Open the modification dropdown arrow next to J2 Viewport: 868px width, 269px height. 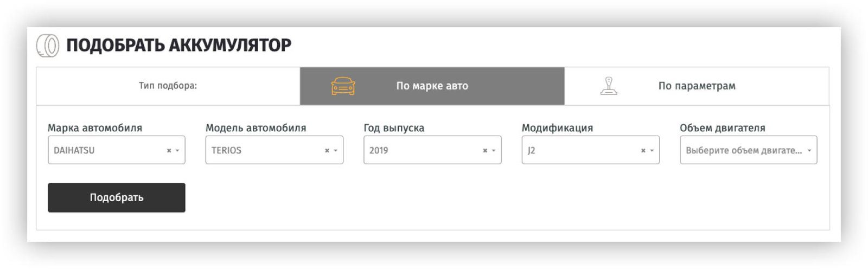tap(652, 151)
